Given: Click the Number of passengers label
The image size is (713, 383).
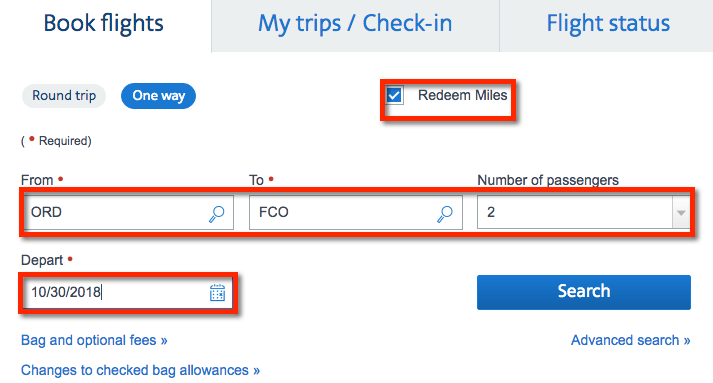Looking at the screenshot, I should (x=547, y=180).
